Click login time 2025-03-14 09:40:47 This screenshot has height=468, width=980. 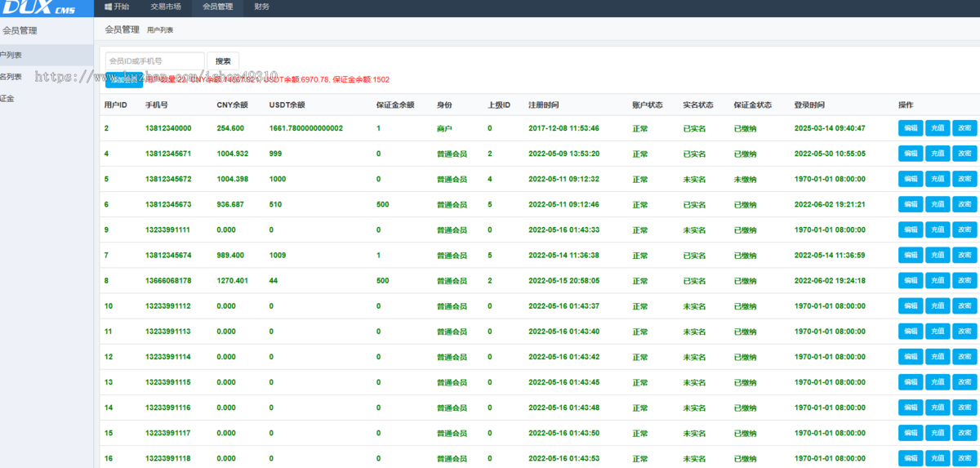point(830,128)
